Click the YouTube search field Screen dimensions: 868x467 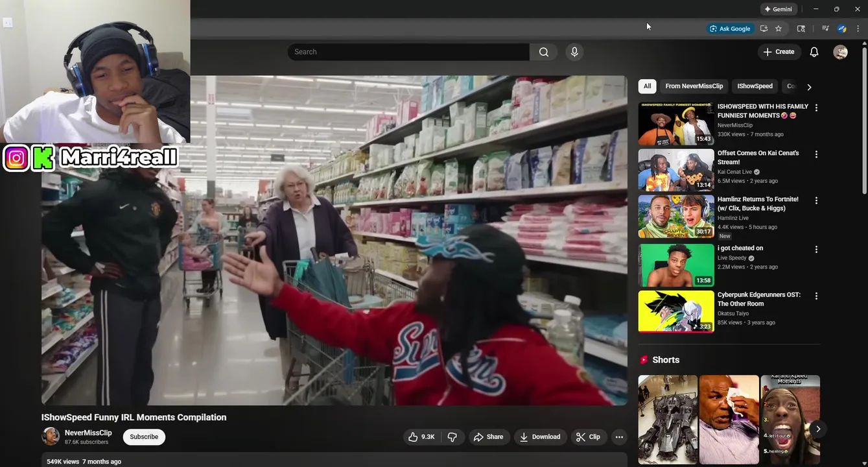pos(408,52)
